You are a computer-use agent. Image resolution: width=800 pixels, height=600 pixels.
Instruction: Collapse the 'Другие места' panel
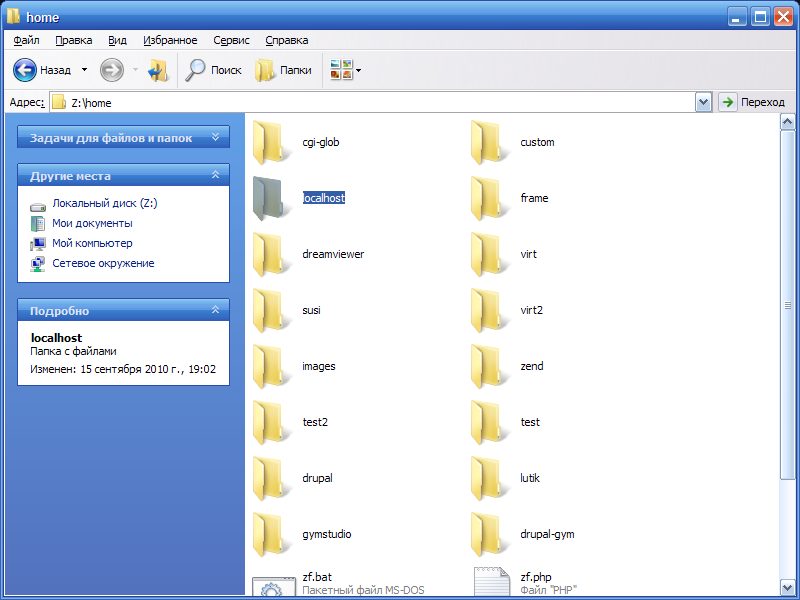[215, 176]
